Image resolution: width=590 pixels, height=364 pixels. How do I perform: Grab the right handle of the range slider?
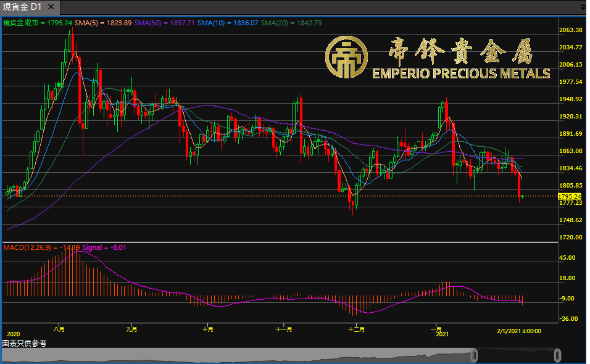point(557,355)
